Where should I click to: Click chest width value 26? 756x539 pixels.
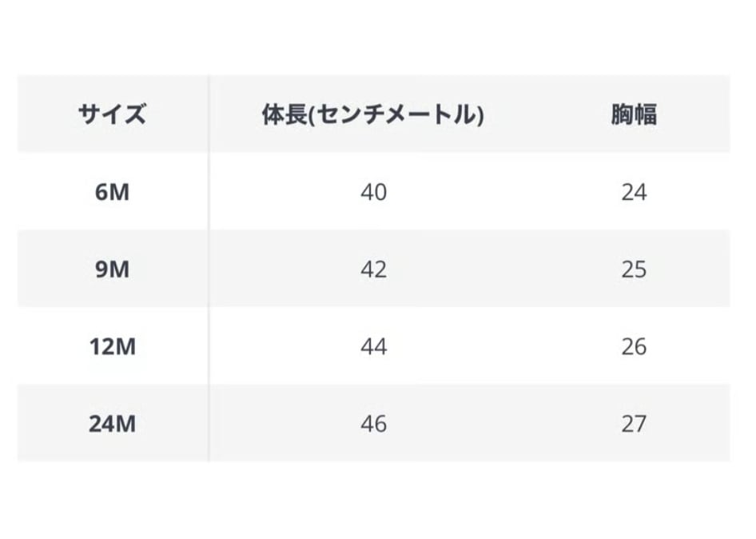coord(633,346)
